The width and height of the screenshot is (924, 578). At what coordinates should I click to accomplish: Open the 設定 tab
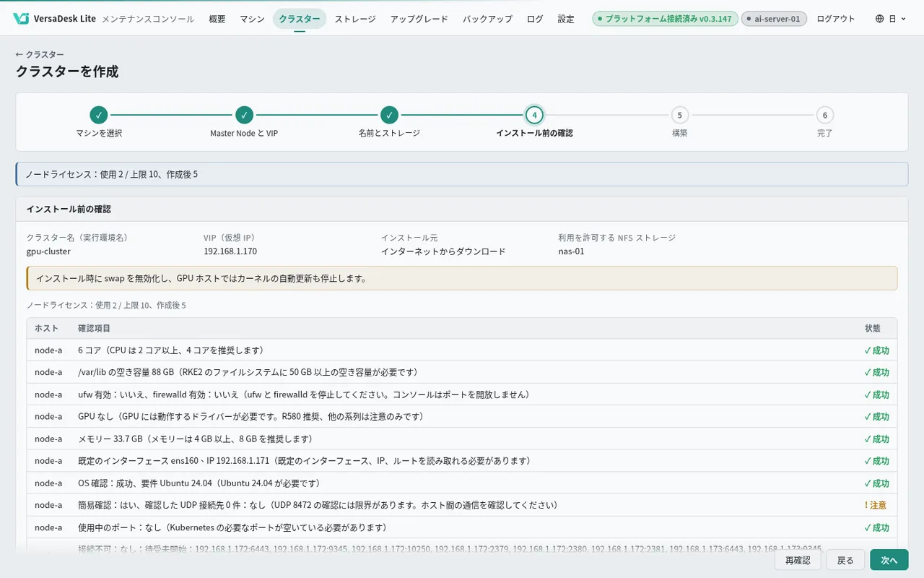(x=566, y=19)
